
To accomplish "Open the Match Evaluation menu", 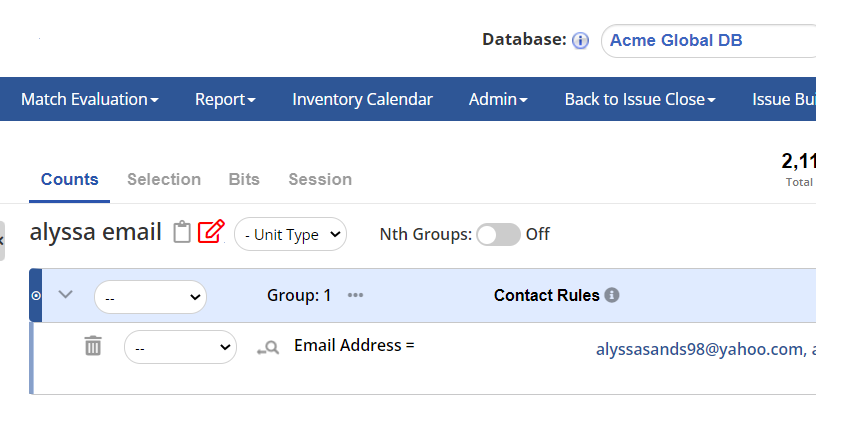I will pyautogui.click(x=90, y=99).
